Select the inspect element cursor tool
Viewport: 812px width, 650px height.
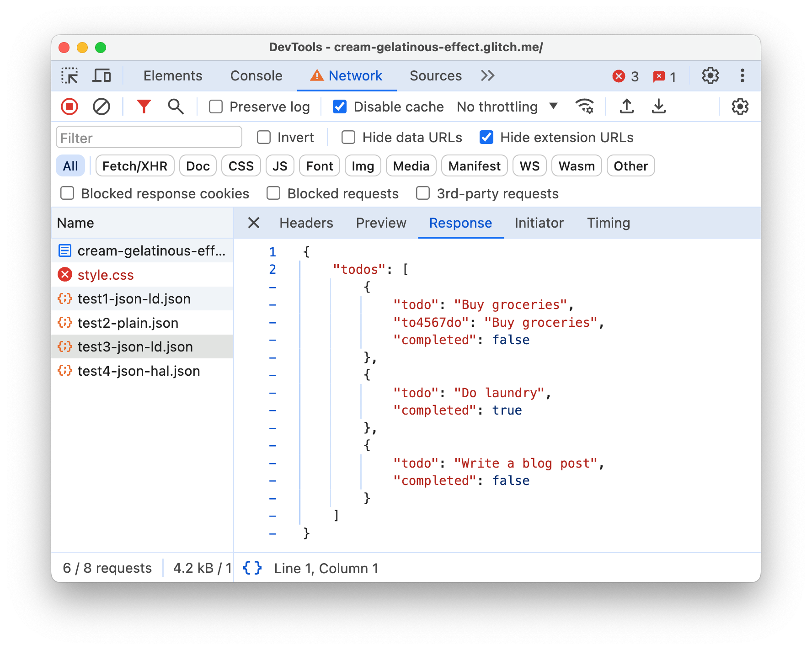[69, 75]
